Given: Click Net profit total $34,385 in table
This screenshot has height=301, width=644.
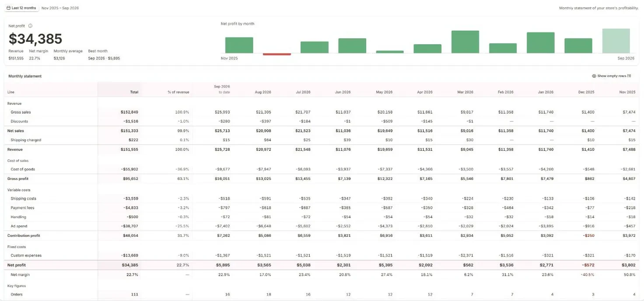Looking at the screenshot, I should (130, 265).
